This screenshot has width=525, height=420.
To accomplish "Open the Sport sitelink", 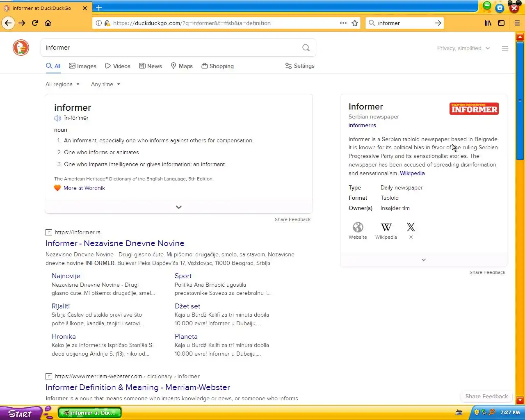I will 183,276.
